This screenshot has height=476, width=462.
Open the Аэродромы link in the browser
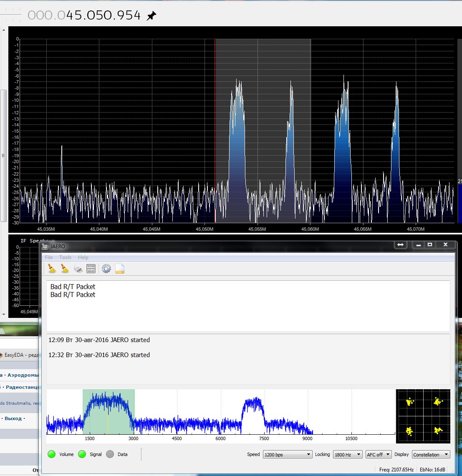pos(23,375)
